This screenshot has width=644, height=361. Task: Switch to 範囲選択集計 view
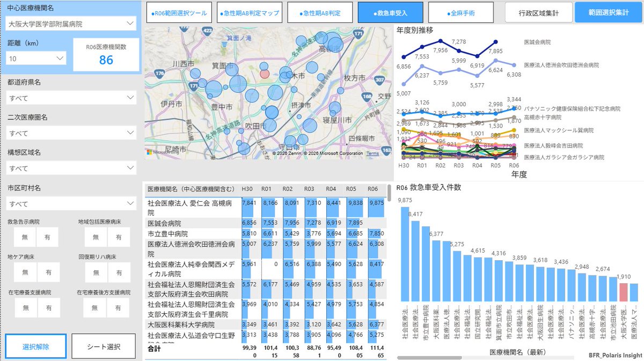click(608, 12)
